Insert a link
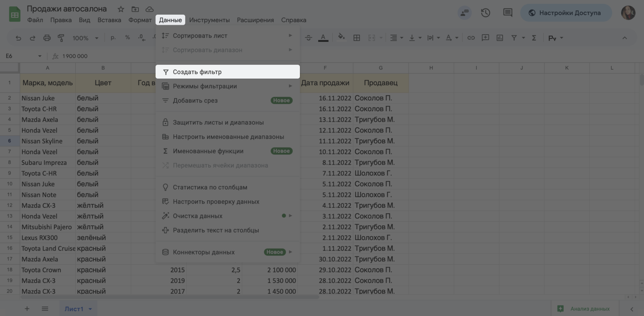The height and width of the screenshot is (316, 644). point(471,38)
